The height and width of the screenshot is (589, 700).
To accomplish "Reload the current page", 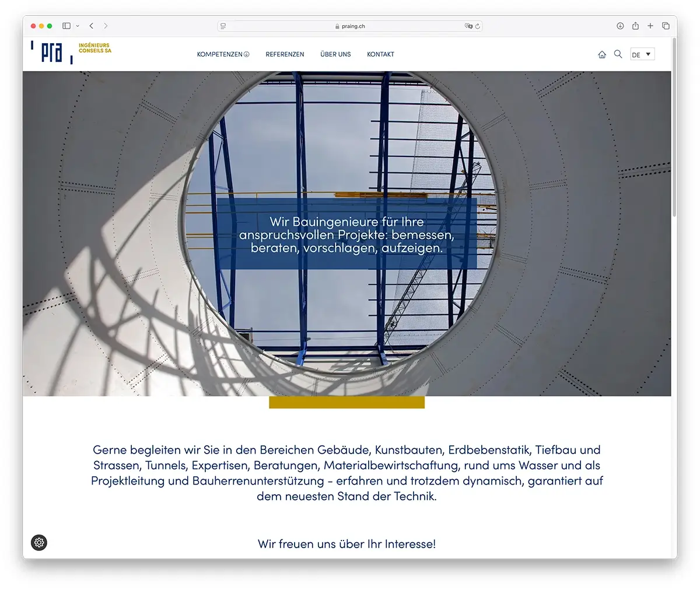I will coord(477,26).
